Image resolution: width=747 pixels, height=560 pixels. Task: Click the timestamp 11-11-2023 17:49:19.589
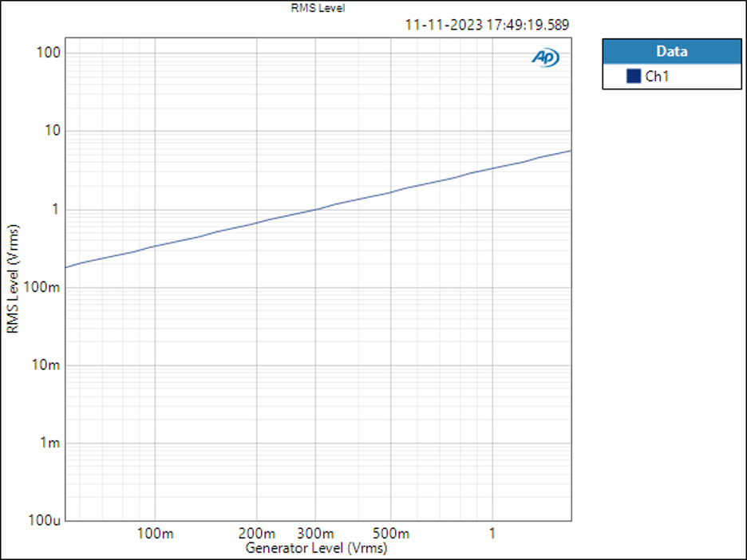(487, 25)
